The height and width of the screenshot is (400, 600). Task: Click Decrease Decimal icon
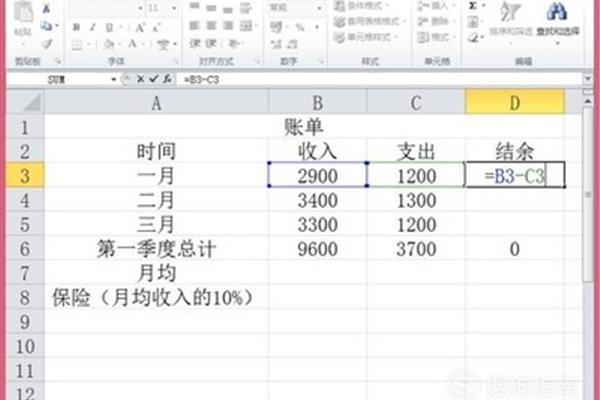pos(292,44)
